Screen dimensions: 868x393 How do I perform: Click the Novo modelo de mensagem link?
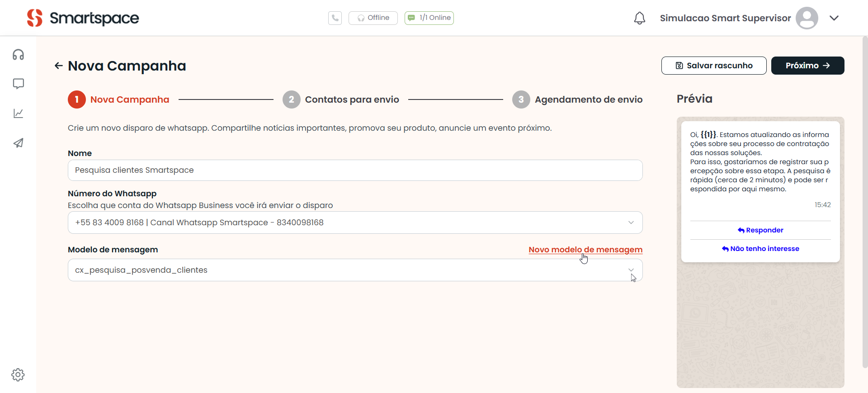pos(585,250)
